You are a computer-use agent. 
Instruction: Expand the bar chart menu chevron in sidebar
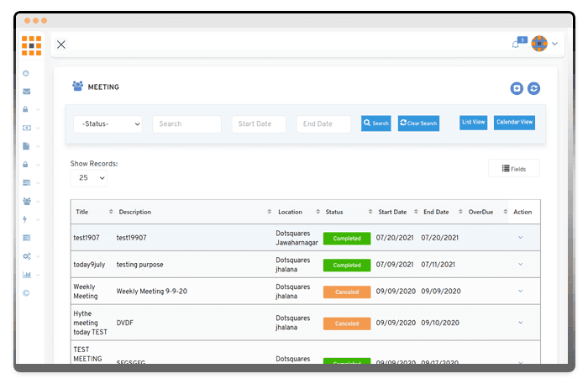pos(38,275)
